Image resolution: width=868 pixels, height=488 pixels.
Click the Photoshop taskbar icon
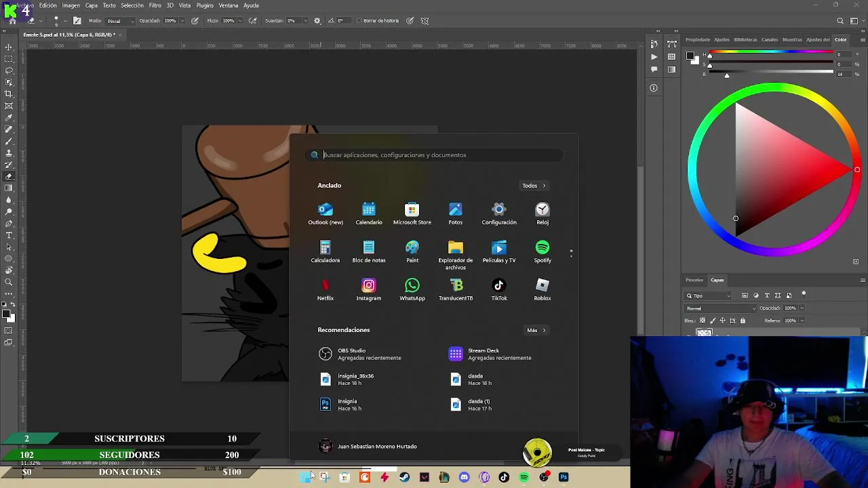click(564, 477)
